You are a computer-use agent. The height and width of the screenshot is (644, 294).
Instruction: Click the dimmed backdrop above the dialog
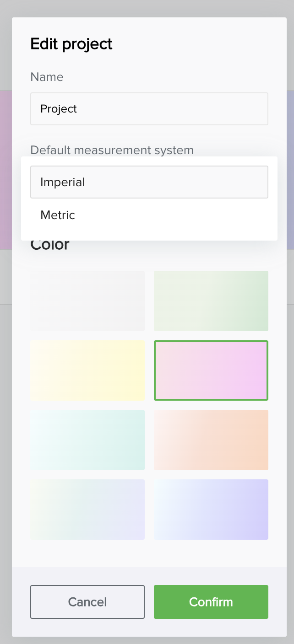147,8
